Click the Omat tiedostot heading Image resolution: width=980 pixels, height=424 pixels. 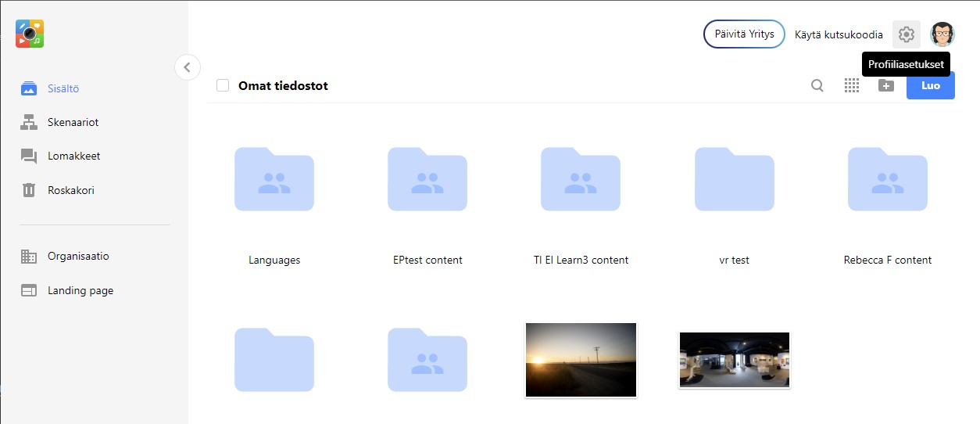pos(283,85)
